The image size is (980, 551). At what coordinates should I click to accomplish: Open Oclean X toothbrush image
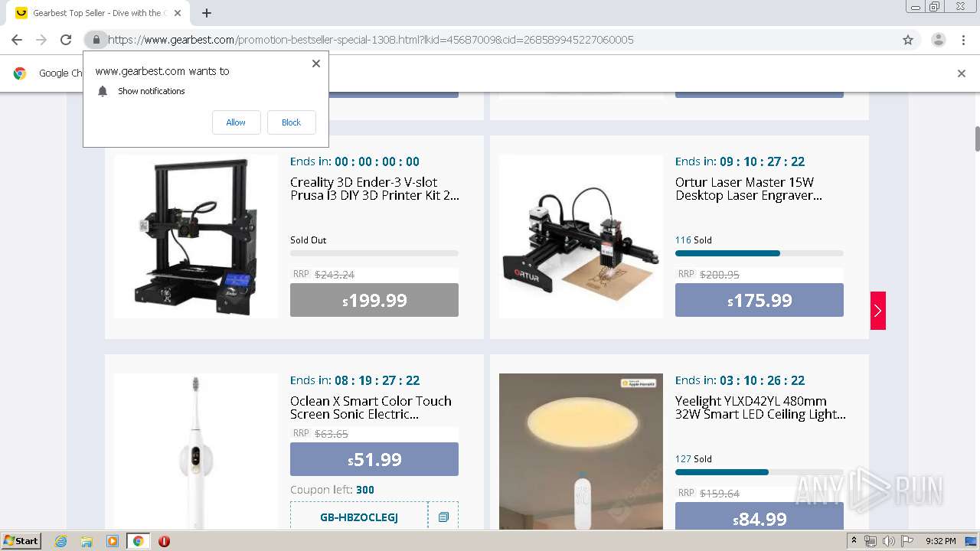[196, 452]
